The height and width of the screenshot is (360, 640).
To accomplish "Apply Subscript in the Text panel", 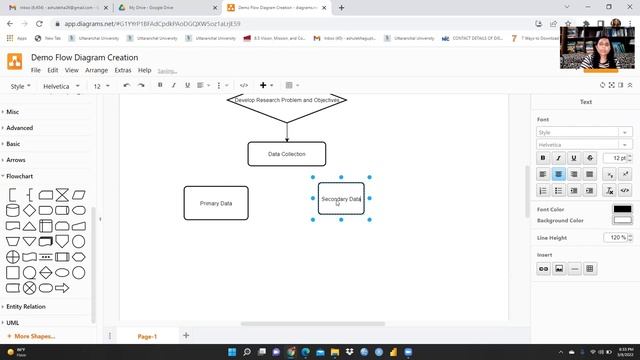I will pos(609,174).
